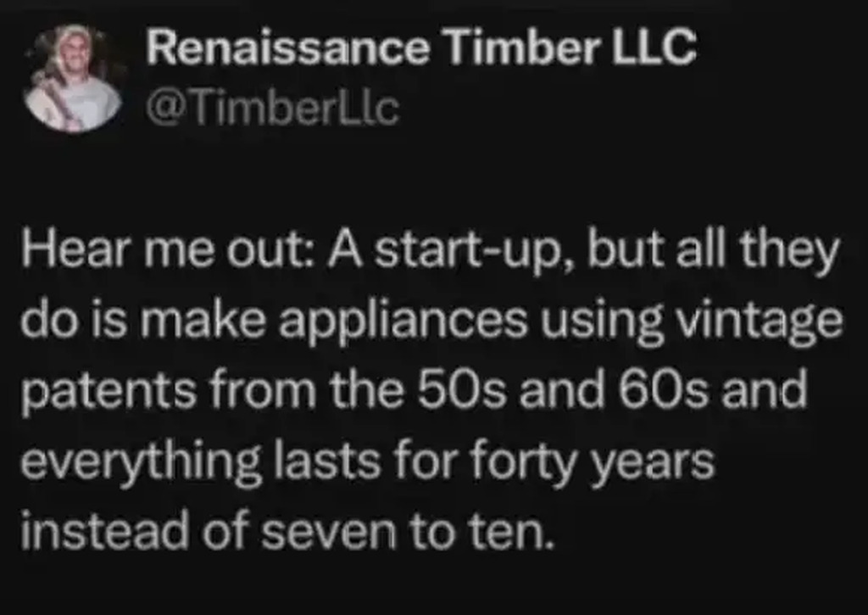
Task: Open the @TimberLlc handle link
Action: pos(272,109)
